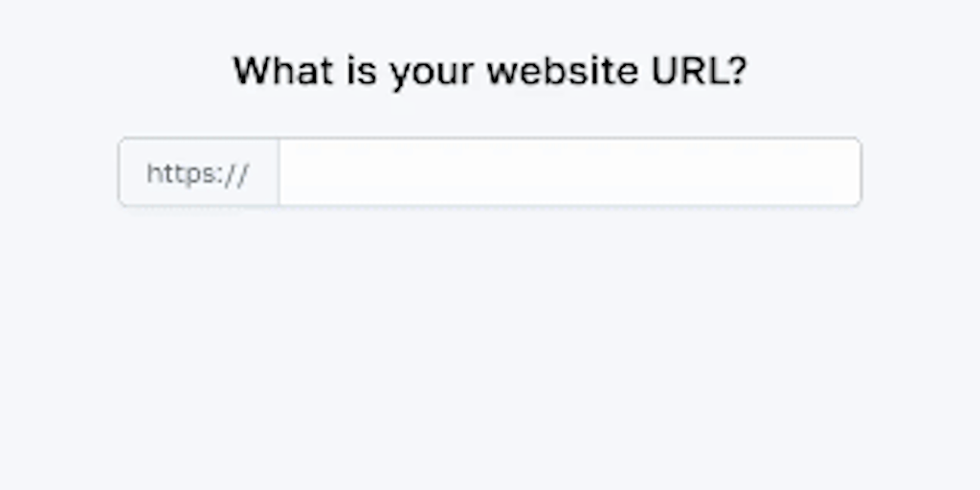Click the gray https:// addon box
980x490 pixels.
pos(198,173)
